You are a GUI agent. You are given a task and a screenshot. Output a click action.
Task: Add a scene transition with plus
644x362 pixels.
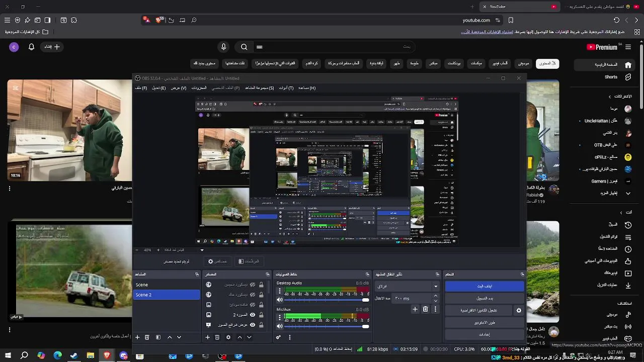415,309
